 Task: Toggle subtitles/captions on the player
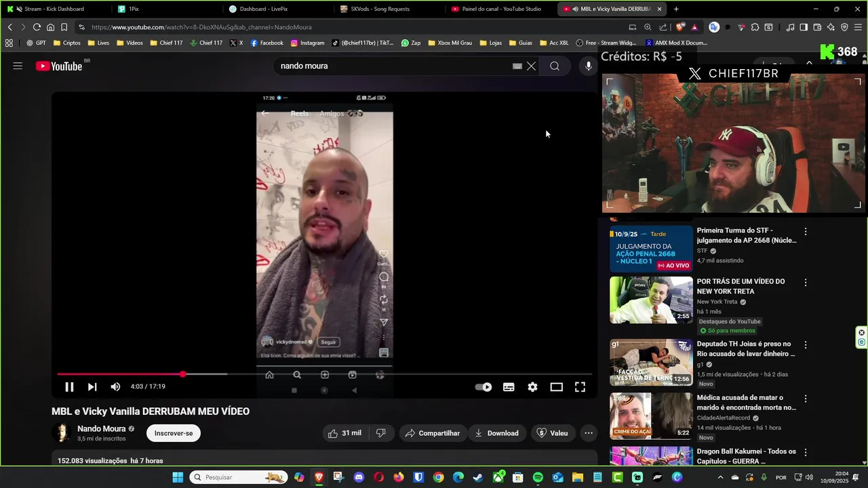point(509,387)
